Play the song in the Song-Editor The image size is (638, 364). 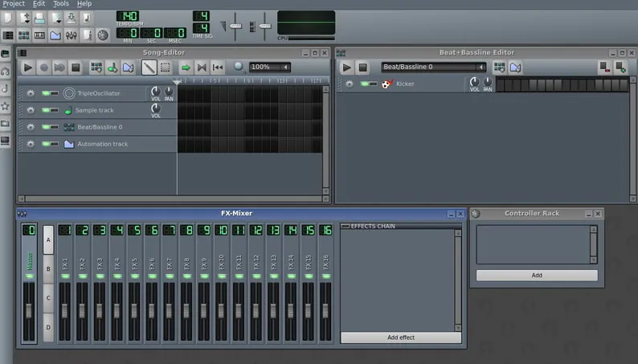point(27,67)
